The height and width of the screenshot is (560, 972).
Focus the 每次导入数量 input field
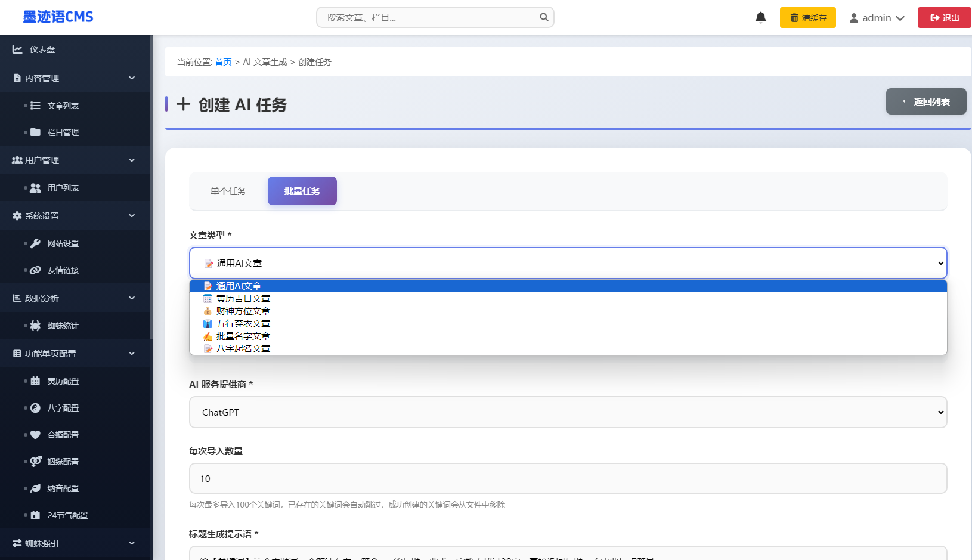pos(568,478)
